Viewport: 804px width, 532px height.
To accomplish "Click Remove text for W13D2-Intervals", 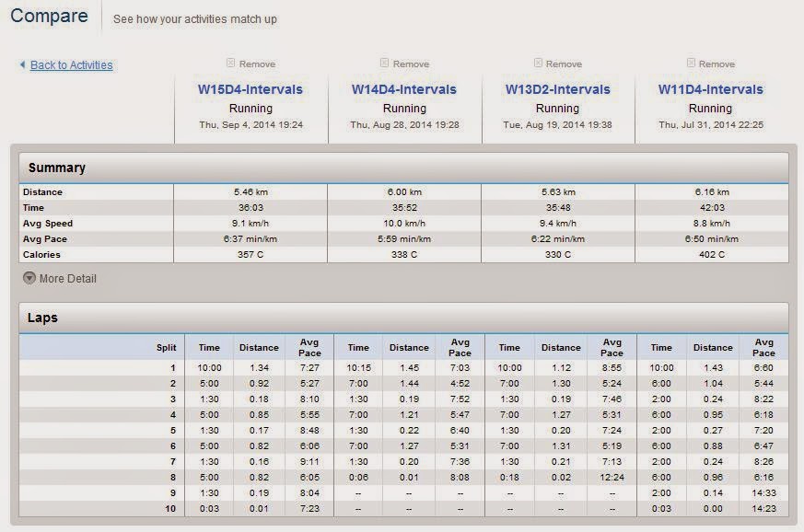I will [x=564, y=64].
